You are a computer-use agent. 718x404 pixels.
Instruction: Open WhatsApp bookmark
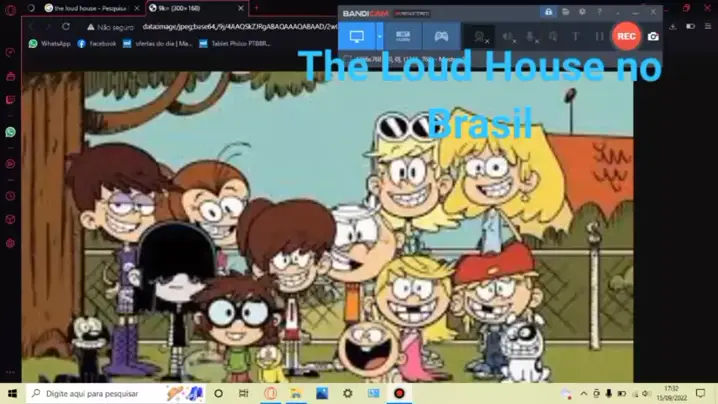point(49,44)
